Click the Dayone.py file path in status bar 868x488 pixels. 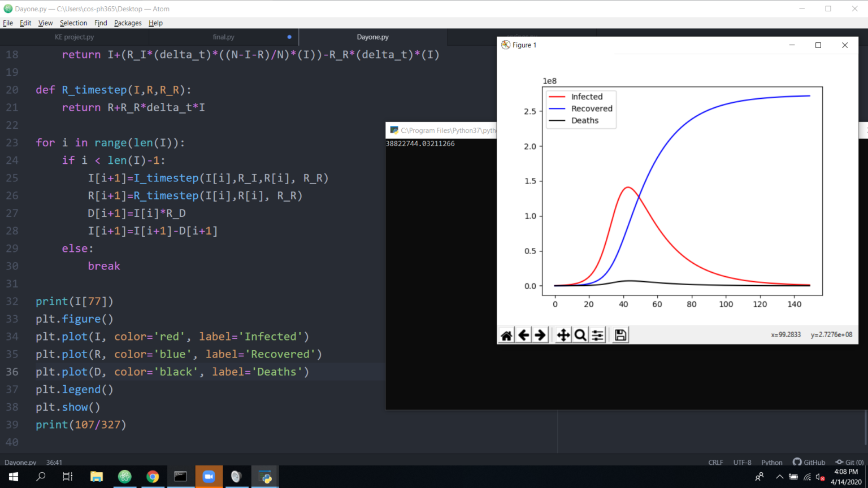(20, 462)
